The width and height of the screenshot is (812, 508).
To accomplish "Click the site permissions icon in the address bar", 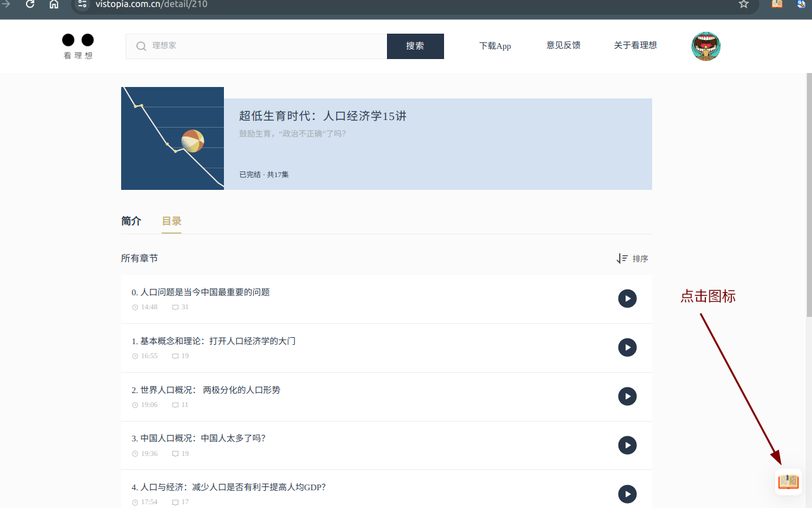I will pos(82,4).
